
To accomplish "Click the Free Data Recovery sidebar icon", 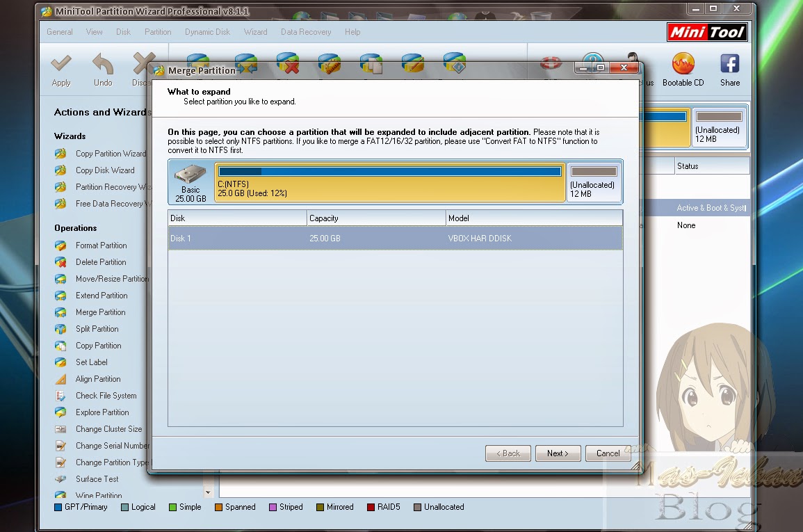I will (60, 204).
